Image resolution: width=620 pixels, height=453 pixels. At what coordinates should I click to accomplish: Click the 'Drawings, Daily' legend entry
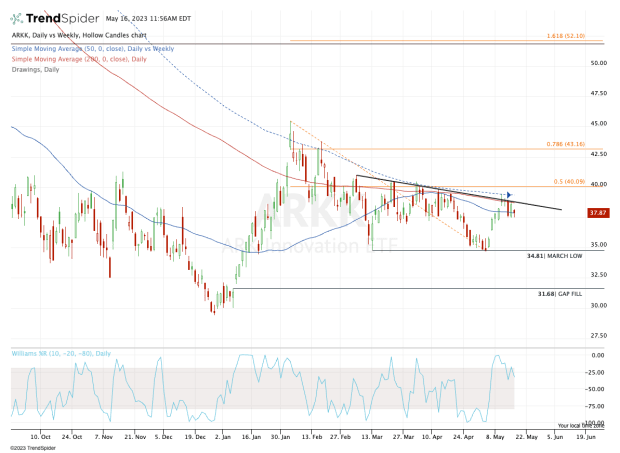pyautogui.click(x=35, y=70)
